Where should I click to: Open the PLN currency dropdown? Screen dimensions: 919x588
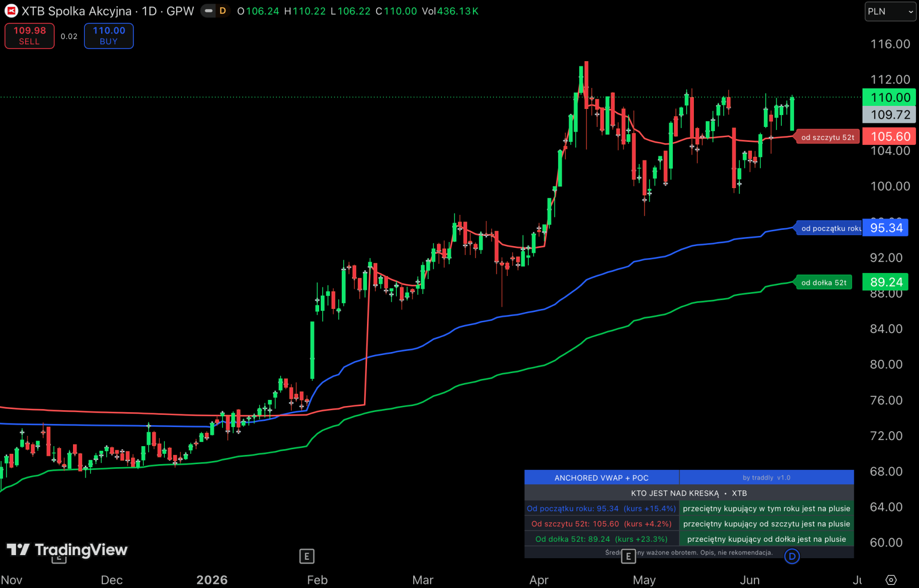click(890, 11)
